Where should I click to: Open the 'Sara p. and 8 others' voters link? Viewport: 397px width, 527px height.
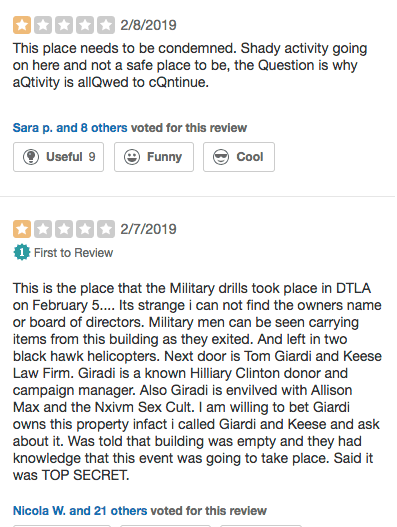70,128
